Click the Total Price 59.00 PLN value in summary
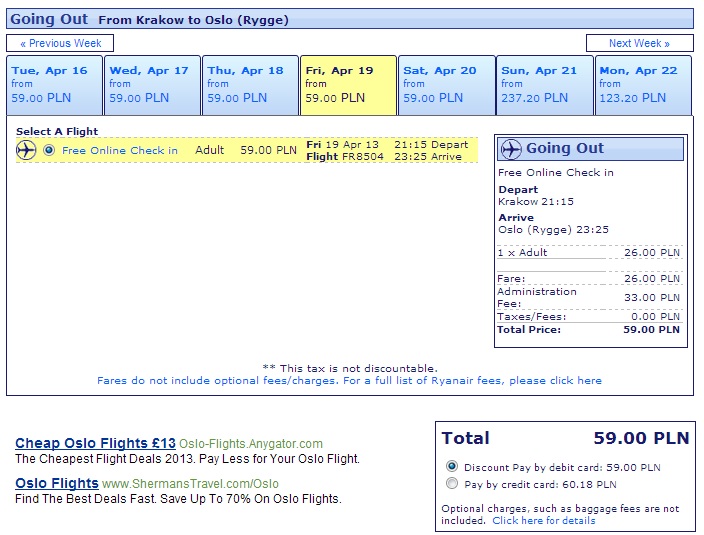The height and width of the screenshot is (535, 704). (x=651, y=329)
